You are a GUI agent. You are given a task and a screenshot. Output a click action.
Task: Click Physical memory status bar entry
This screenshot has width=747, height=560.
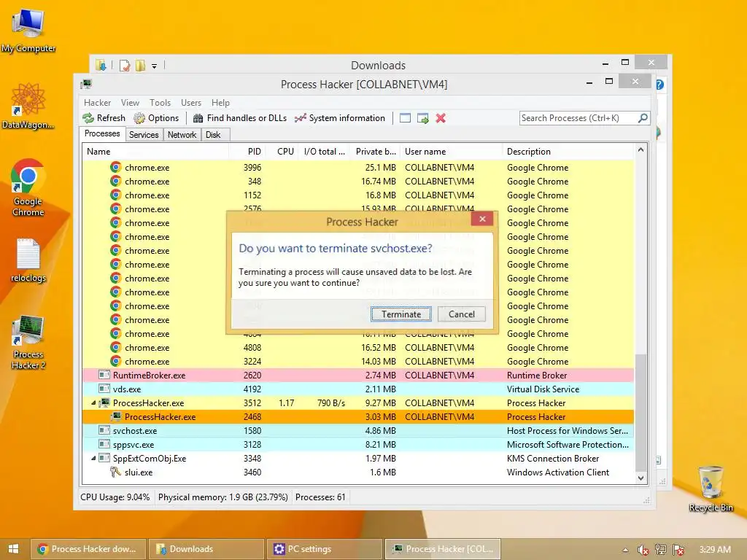tap(223, 497)
